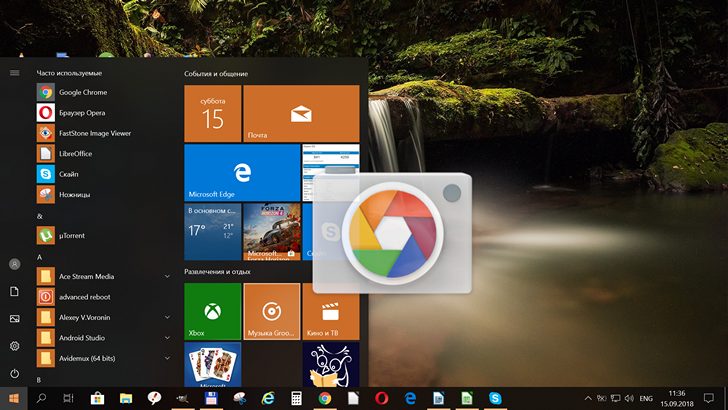Image resolution: width=728 pixels, height=410 pixels.
Task: Open Calculator from the taskbar
Action: [296, 398]
